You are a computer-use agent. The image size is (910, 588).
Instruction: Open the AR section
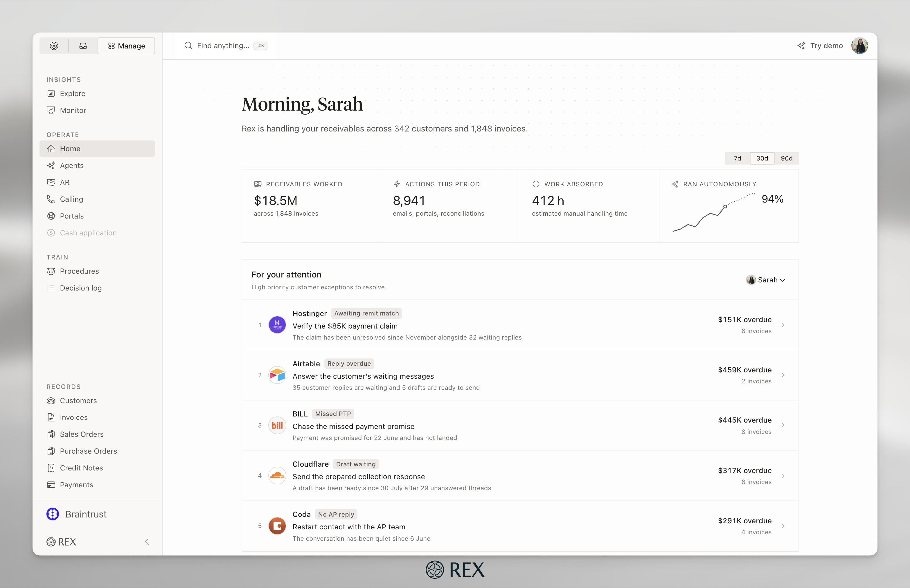(x=97, y=182)
